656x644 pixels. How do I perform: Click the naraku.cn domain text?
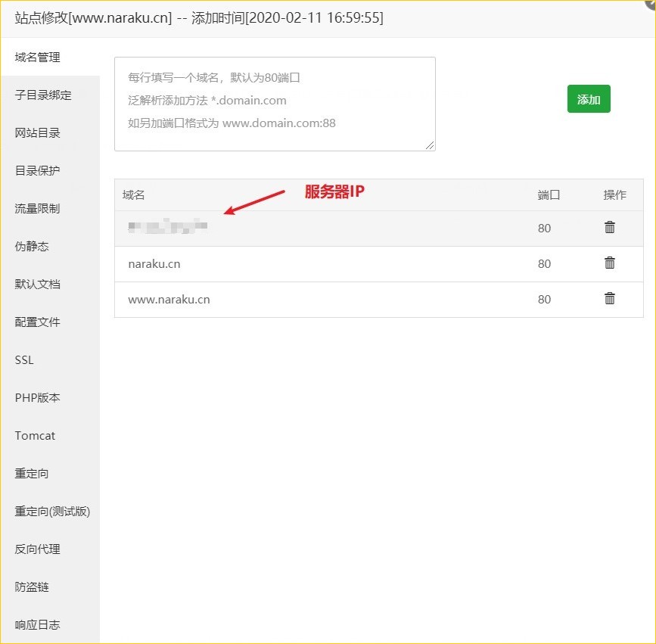click(x=154, y=263)
